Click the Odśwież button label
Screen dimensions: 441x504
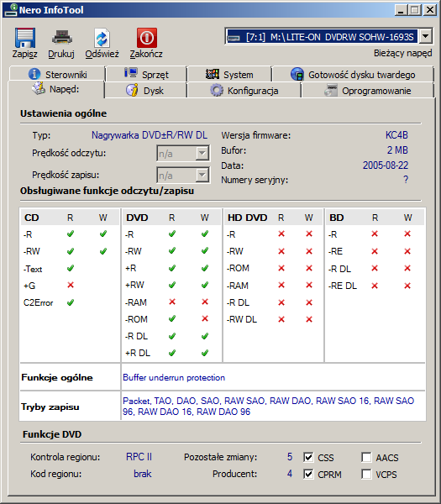pos(102,54)
